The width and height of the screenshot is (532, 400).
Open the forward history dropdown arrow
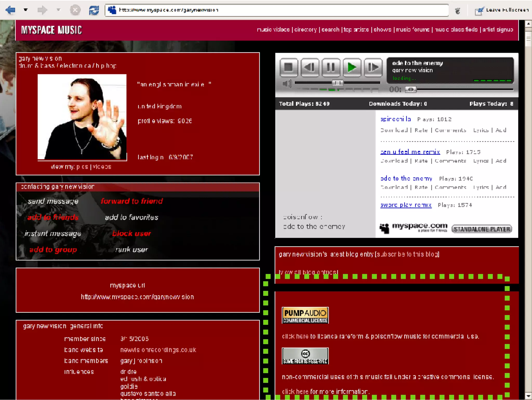pos(58,10)
